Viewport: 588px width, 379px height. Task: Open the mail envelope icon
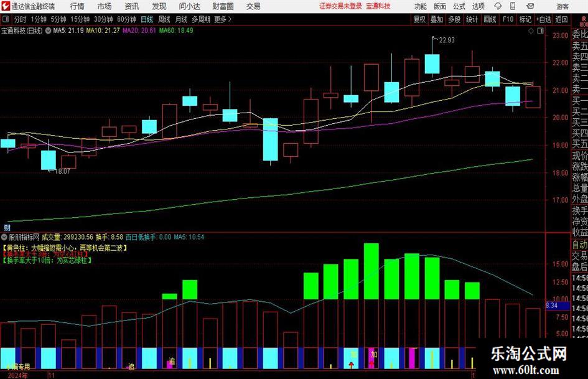[x=530, y=6]
